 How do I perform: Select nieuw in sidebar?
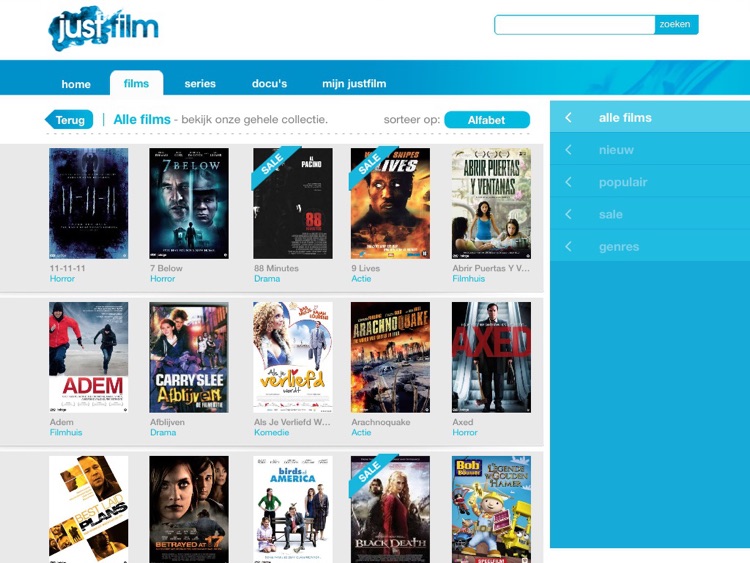pos(650,149)
